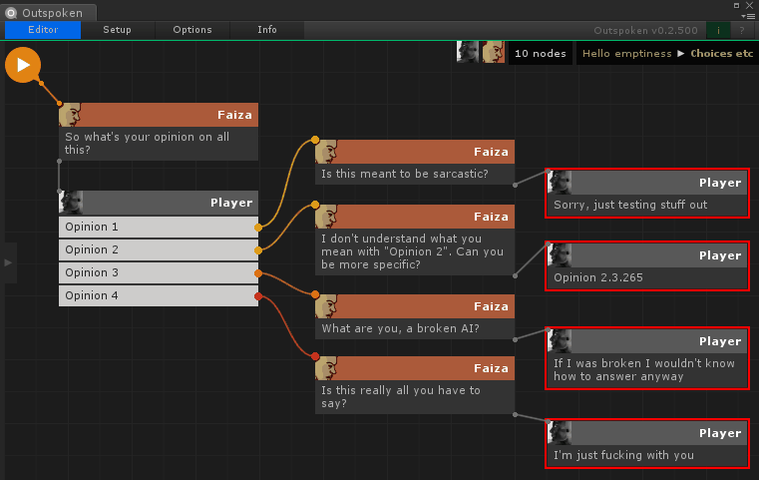759x480 pixels.
Task: Click output connector of 'broken AI' node
Action: [515, 339]
